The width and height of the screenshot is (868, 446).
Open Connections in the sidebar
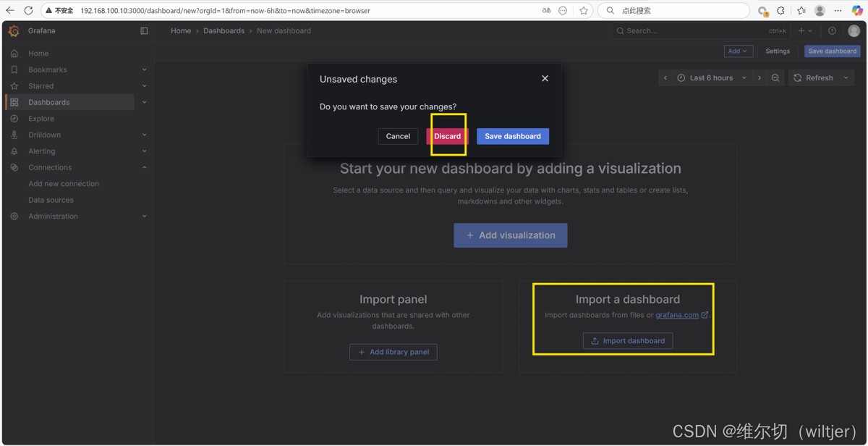click(x=50, y=167)
